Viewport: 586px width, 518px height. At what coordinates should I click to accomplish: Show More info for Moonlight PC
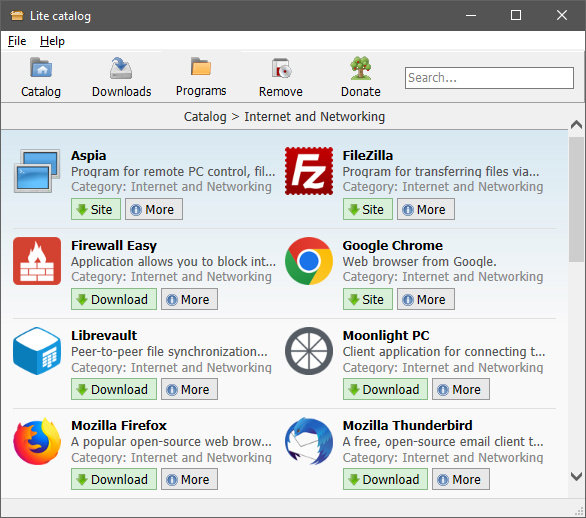(x=461, y=389)
